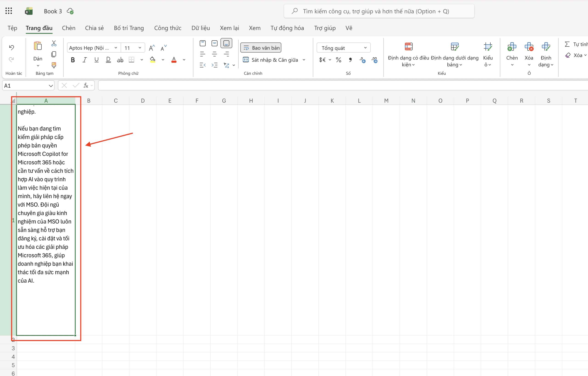Apply the yellow fill color swatch
This screenshot has width=588, height=376.
coord(153,60)
